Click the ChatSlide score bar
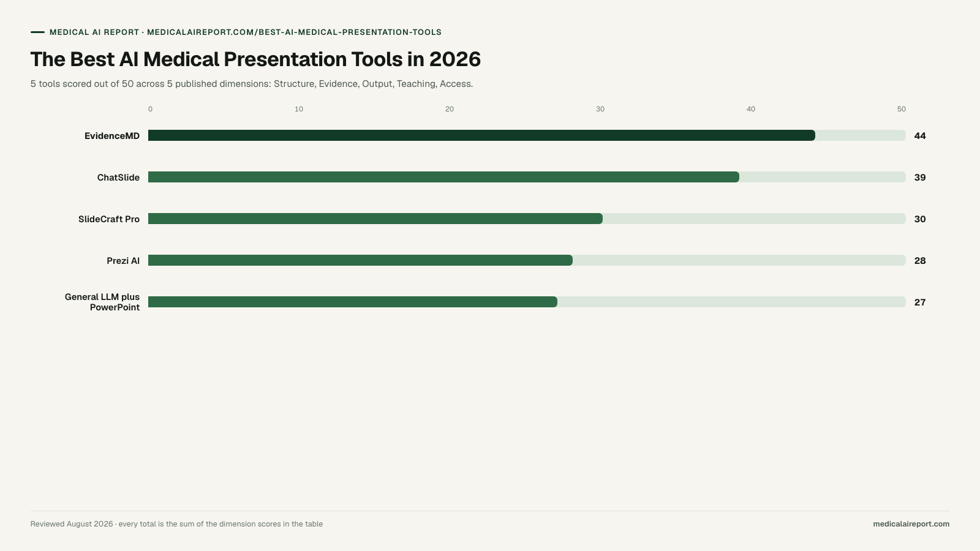This screenshot has height=551, width=980. click(443, 177)
